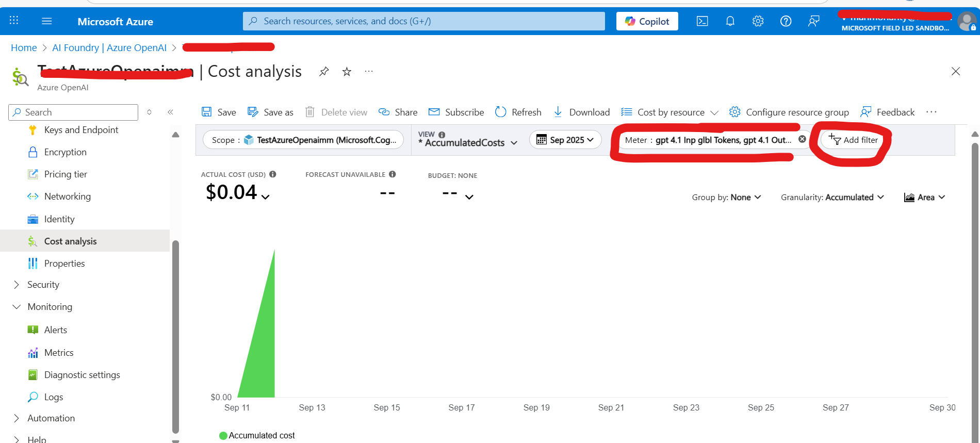Screen dimensions: 980x443
Task: Focus the global search resources box
Action: click(x=423, y=21)
